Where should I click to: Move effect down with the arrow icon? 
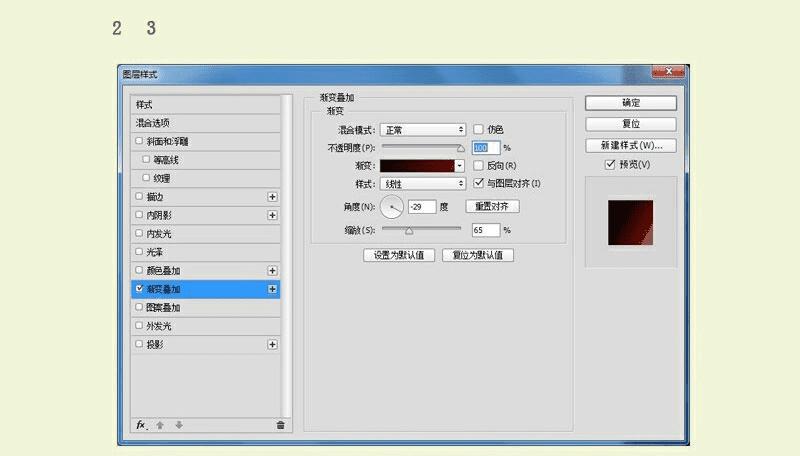(179, 425)
